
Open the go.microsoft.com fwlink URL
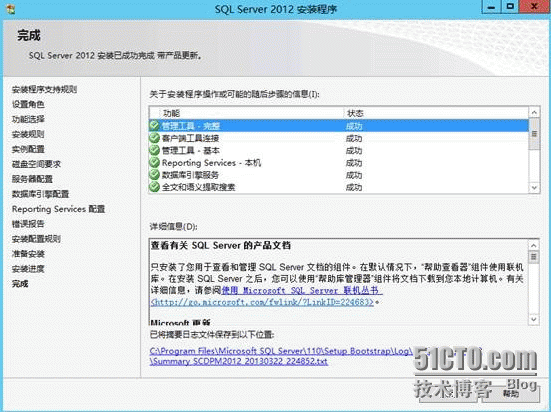click(x=262, y=302)
